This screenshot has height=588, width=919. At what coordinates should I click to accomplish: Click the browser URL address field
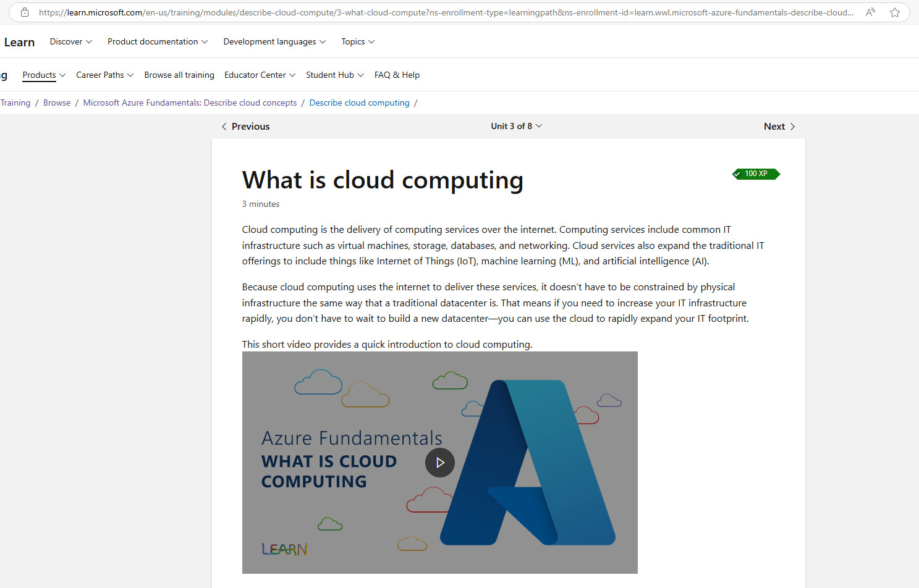click(x=446, y=12)
